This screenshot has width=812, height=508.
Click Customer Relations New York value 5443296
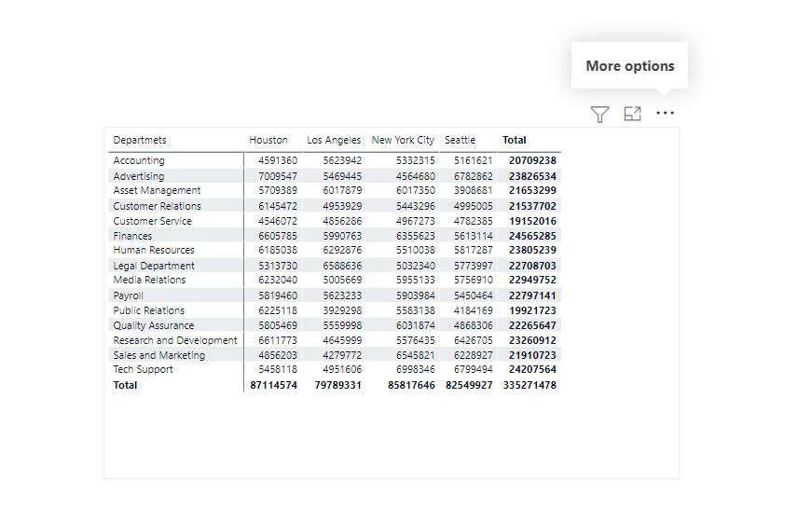tap(415, 206)
